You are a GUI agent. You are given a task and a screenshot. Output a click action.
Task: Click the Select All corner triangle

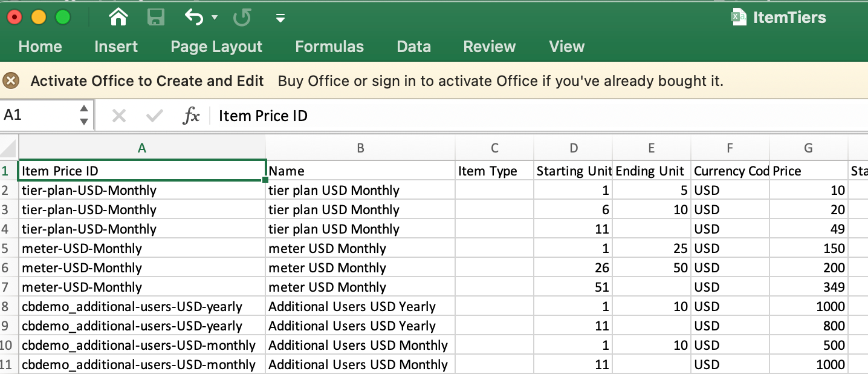click(9, 148)
